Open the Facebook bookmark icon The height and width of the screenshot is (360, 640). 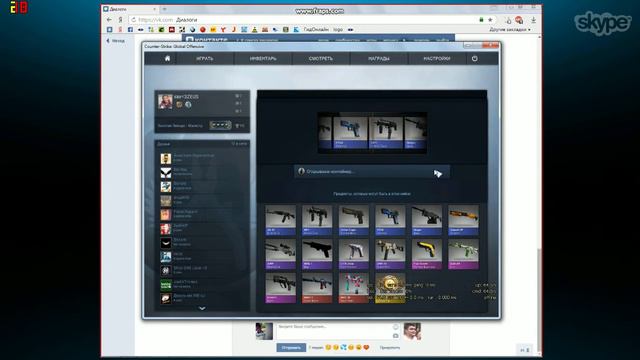pyautogui.click(x=130, y=29)
